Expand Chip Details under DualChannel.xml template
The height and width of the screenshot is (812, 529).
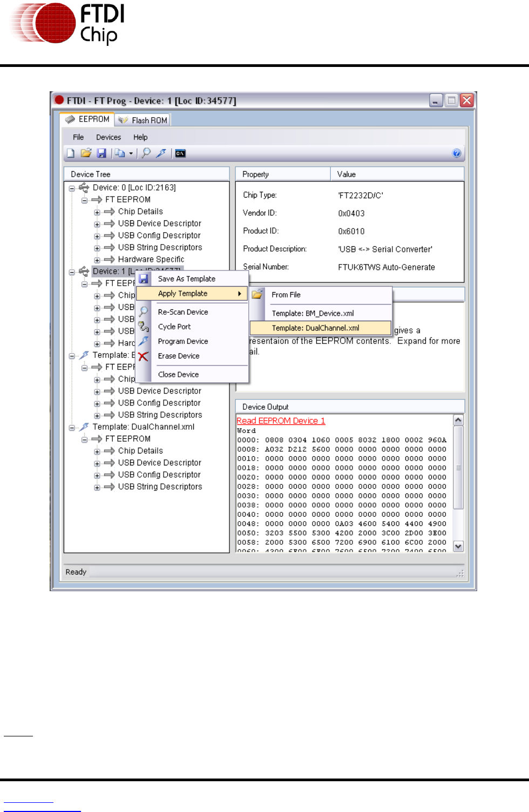point(97,451)
